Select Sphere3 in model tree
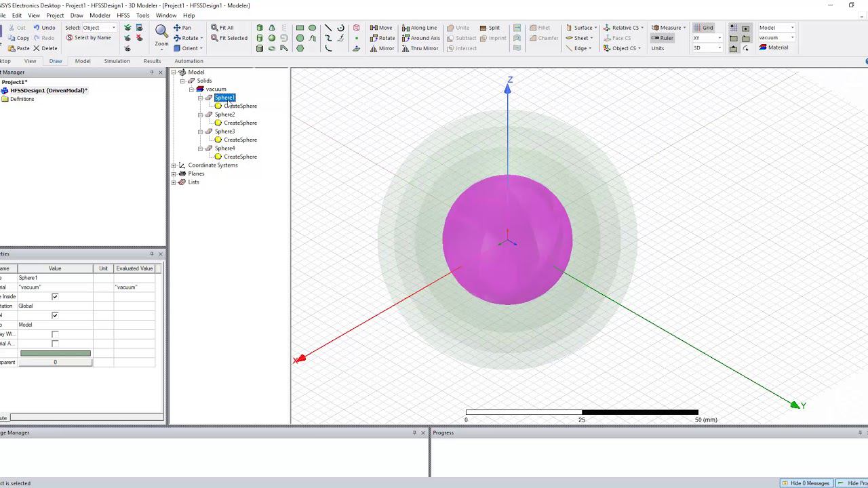Screen dimensions: 868x488 pos(224,131)
